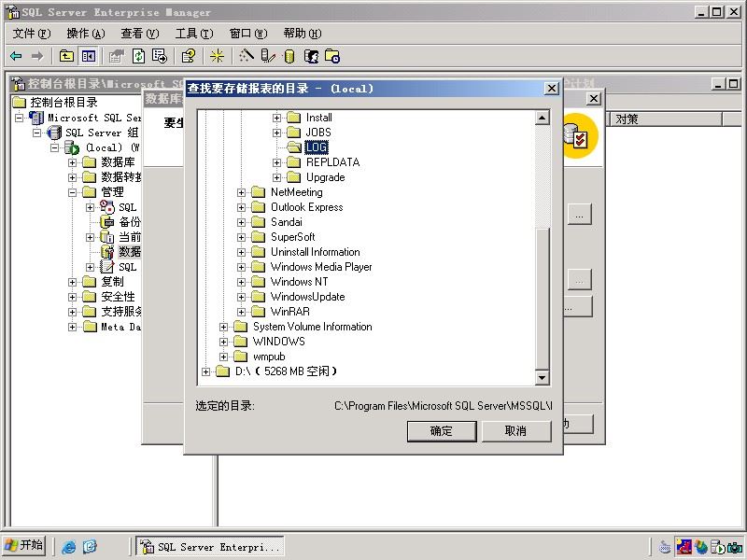Viewport: 747px width, 560px height.
Task: Open the 操作(A) menu
Action: pyautogui.click(x=86, y=34)
